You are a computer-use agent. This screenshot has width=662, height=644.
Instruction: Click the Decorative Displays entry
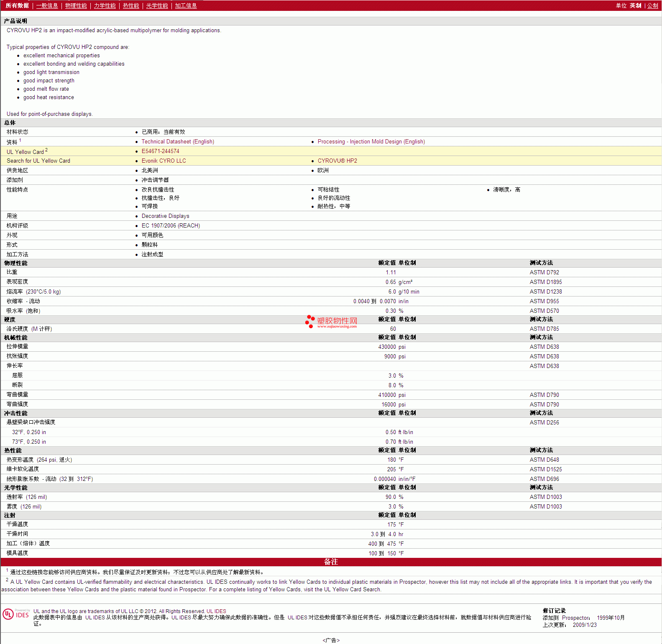pos(165,216)
